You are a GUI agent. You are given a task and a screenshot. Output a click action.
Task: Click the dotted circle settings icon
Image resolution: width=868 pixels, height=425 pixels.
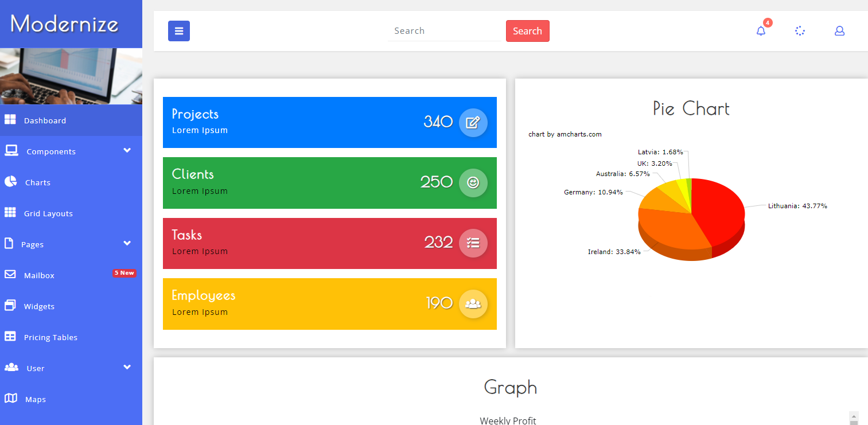coord(800,31)
